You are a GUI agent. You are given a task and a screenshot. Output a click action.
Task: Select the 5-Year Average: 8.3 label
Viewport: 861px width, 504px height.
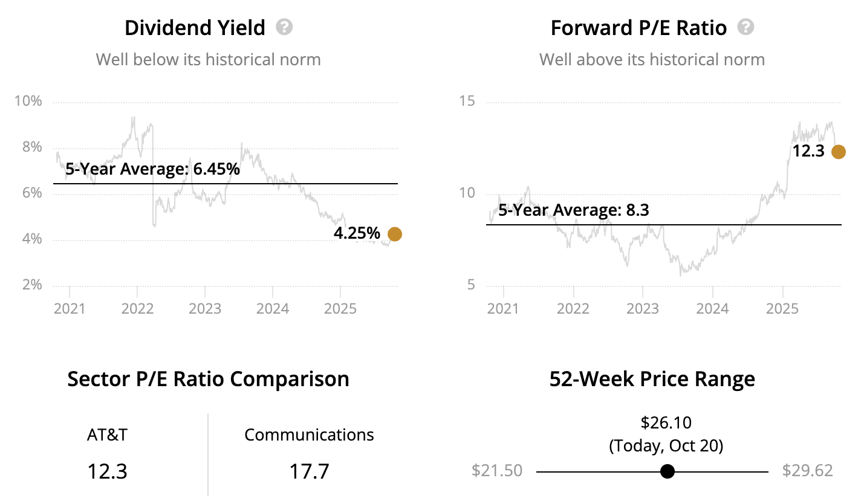(574, 211)
